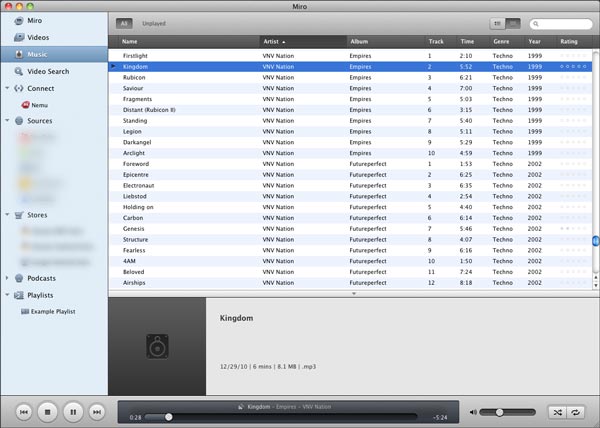600x428 pixels.
Task: Click the Playlists icon
Action: [x=19, y=295]
